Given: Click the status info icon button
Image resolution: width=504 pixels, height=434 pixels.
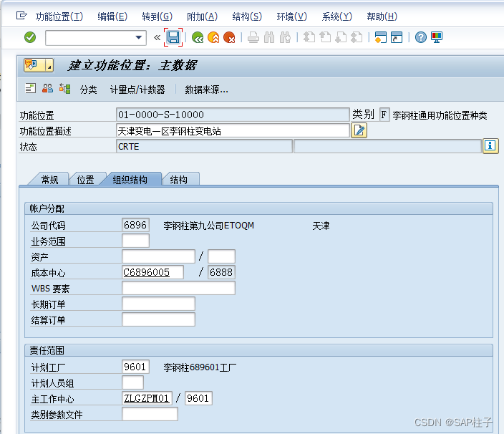Looking at the screenshot, I should point(490,146).
